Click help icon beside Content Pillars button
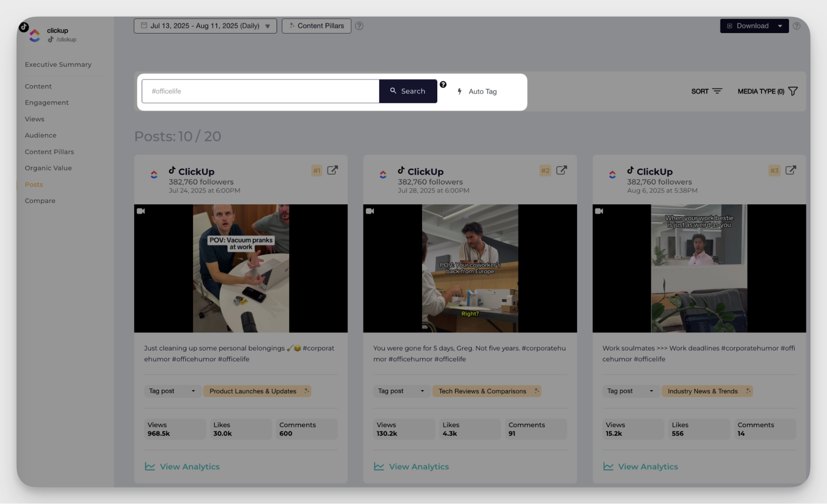The image size is (827, 504). pyautogui.click(x=359, y=26)
